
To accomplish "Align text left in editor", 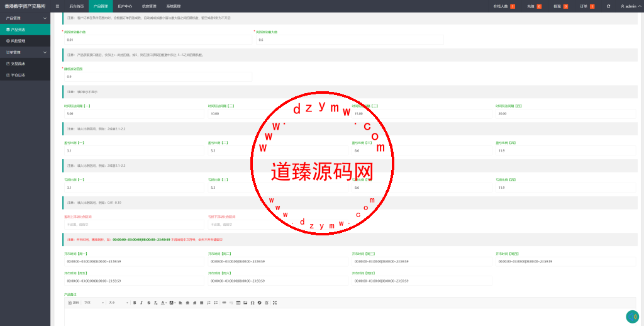I will [180, 303].
